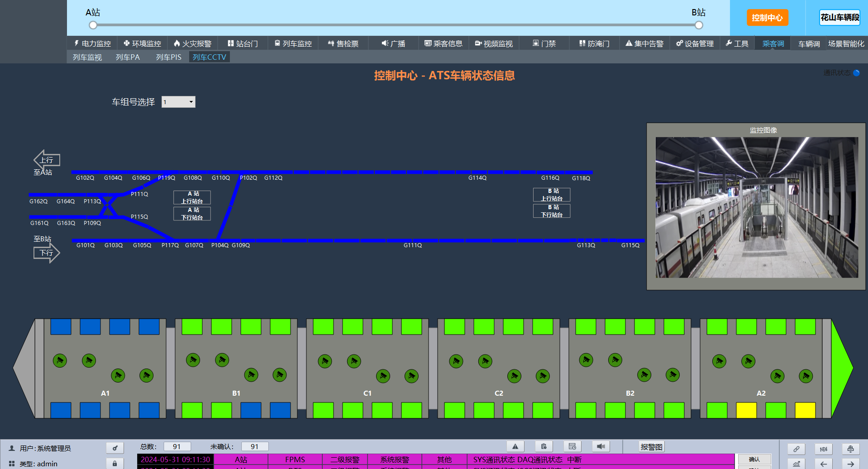Click the 控制中心 button

click(x=767, y=18)
